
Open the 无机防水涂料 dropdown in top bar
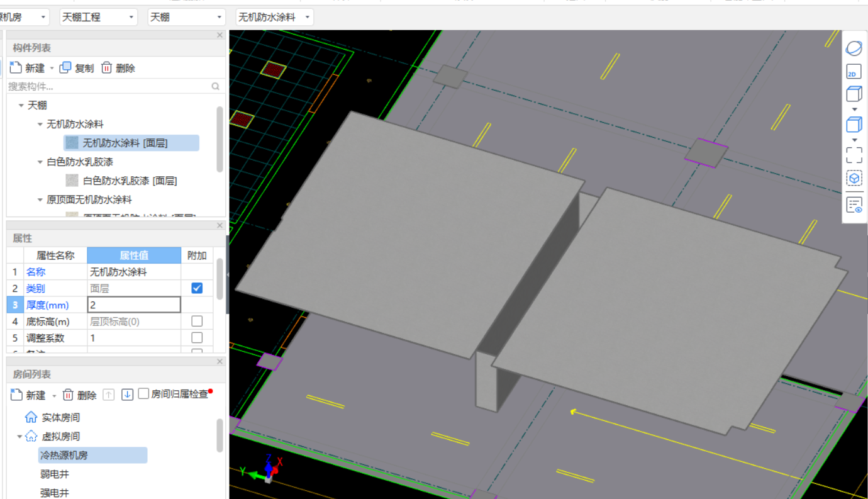click(x=274, y=18)
